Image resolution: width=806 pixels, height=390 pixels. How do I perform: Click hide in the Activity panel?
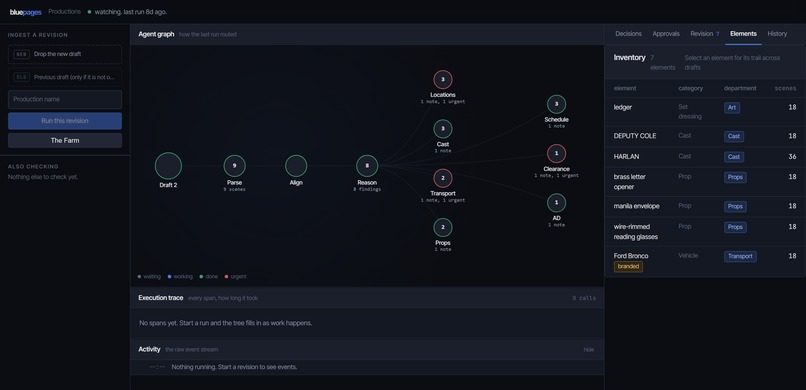click(x=589, y=349)
